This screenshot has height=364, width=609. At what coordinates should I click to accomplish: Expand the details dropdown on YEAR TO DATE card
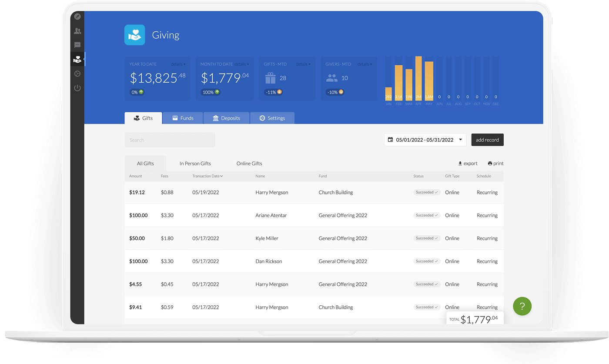(179, 64)
